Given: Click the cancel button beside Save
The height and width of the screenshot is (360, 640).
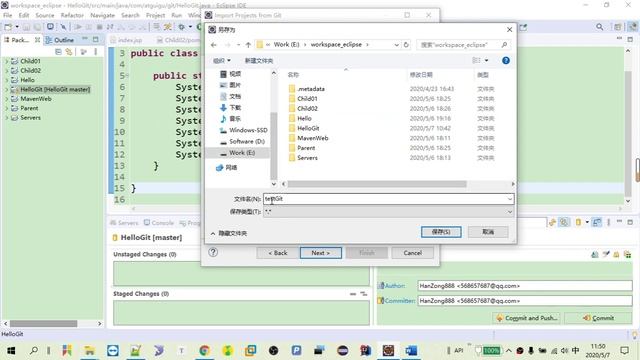Looking at the screenshot, I should click(x=488, y=232).
